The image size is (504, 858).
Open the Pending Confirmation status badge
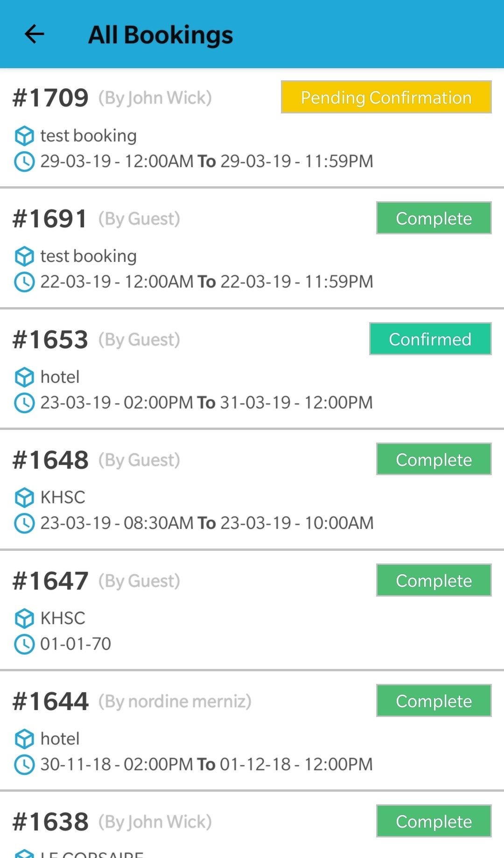(386, 97)
